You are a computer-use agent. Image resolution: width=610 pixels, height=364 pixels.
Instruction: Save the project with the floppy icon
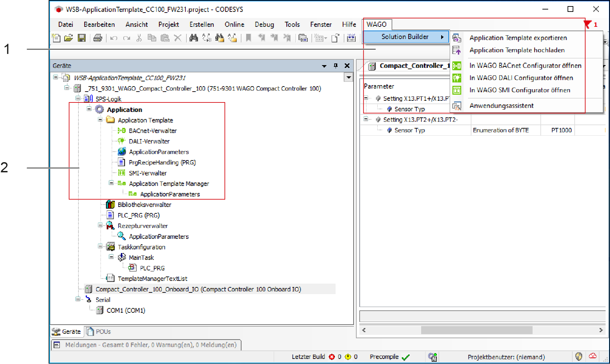pos(82,38)
